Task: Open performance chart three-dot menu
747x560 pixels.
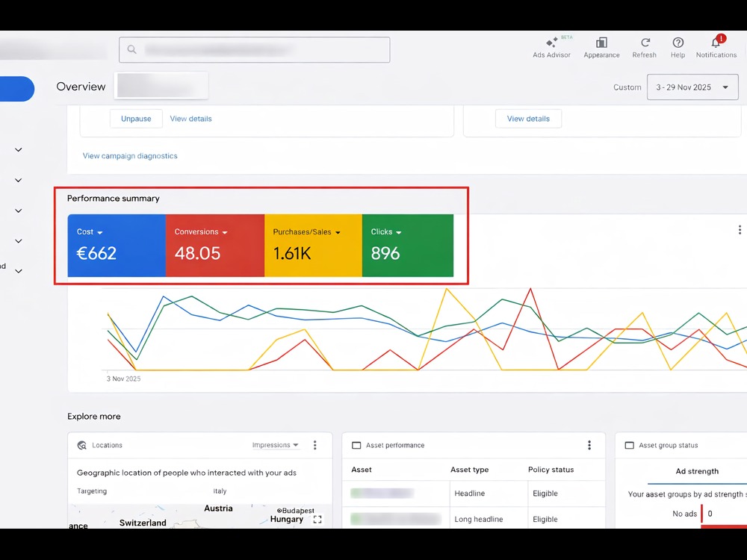Action: (x=740, y=230)
